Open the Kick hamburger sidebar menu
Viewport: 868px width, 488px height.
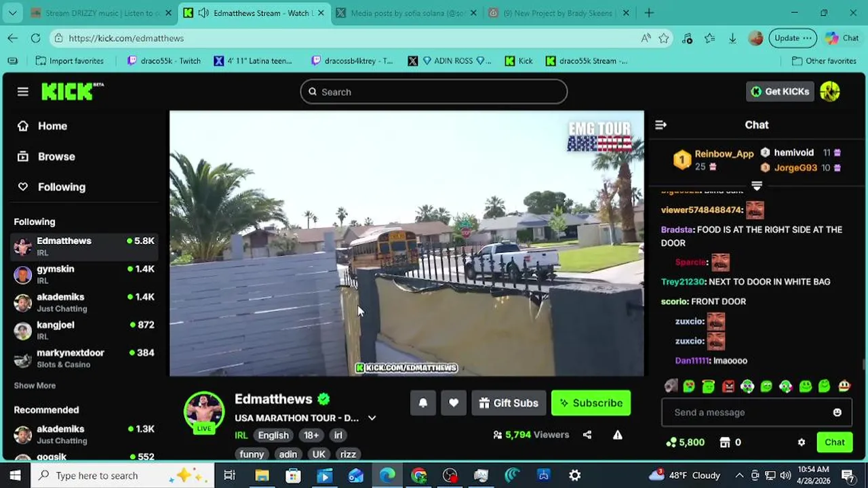(23, 91)
